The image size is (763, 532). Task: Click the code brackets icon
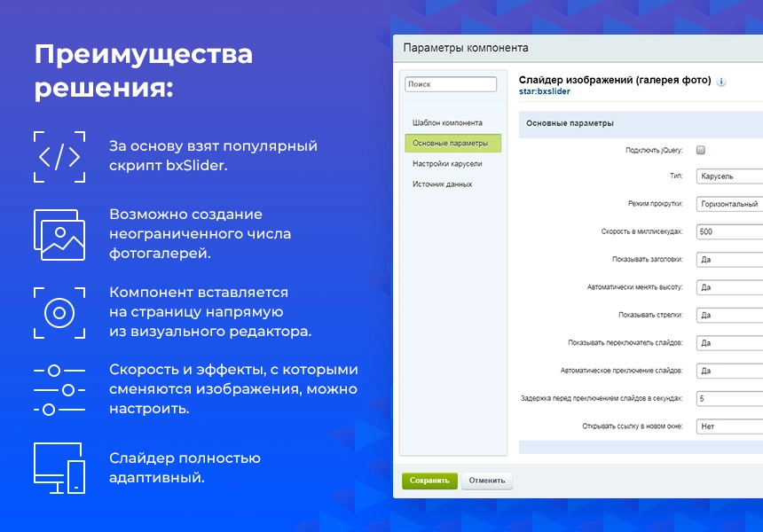click(x=59, y=157)
